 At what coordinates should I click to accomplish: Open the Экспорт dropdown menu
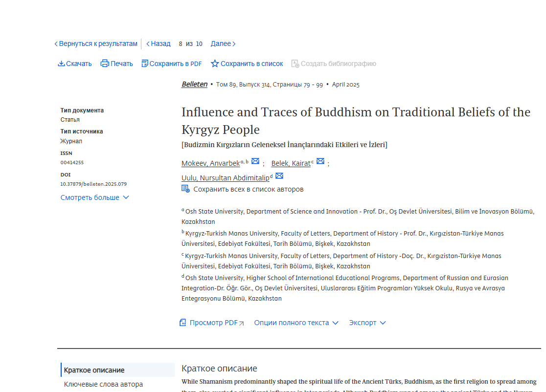pos(367,323)
